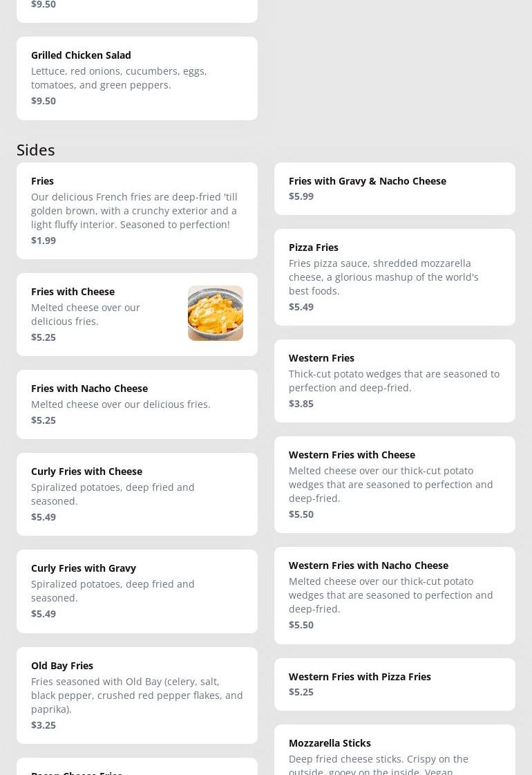This screenshot has width=532, height=775.
Task: Choose Western Fries with Pizza Fries
Action: (395, 684)
